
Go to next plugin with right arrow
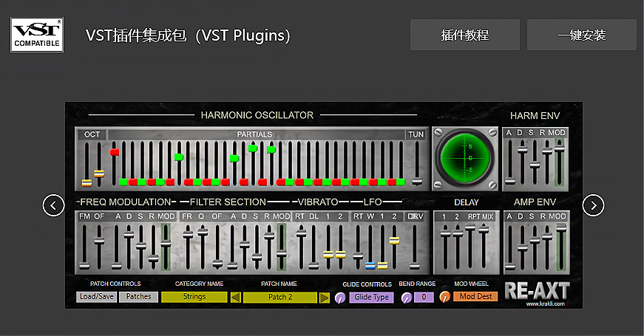593,205
